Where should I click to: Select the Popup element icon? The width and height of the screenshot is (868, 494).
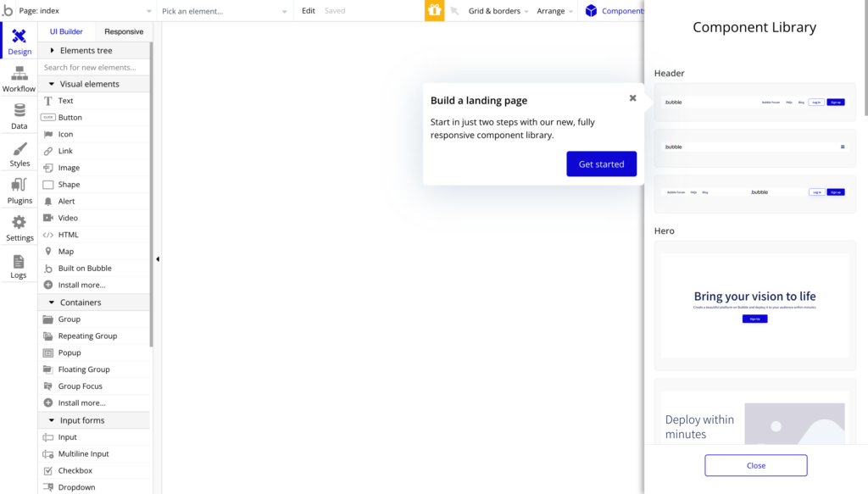click(x=48, y=353)
